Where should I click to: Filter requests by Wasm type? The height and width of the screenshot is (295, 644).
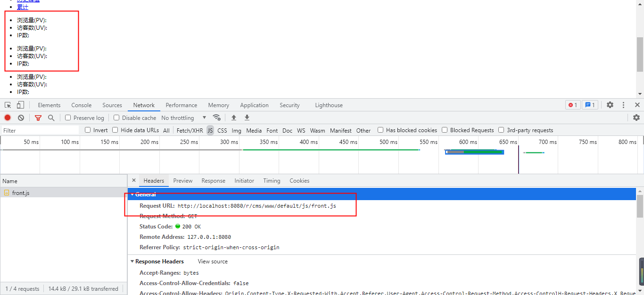(x=317, y=130)
